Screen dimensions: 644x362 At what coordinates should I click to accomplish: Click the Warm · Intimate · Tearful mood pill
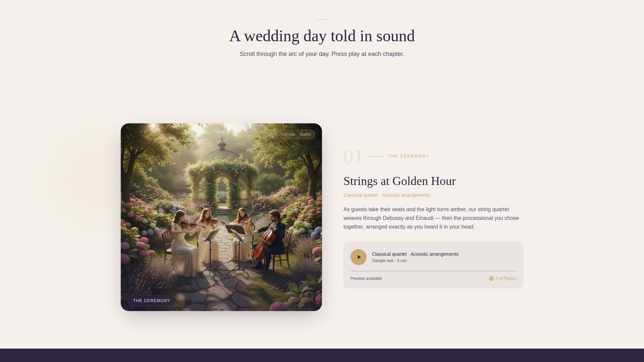[x=289, y=134]
